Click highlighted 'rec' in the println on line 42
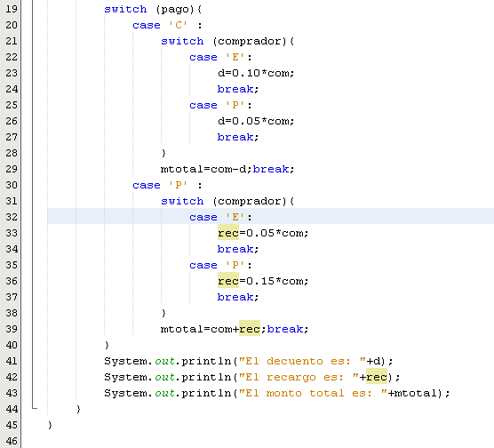The image size is (494, 448). 377,377
